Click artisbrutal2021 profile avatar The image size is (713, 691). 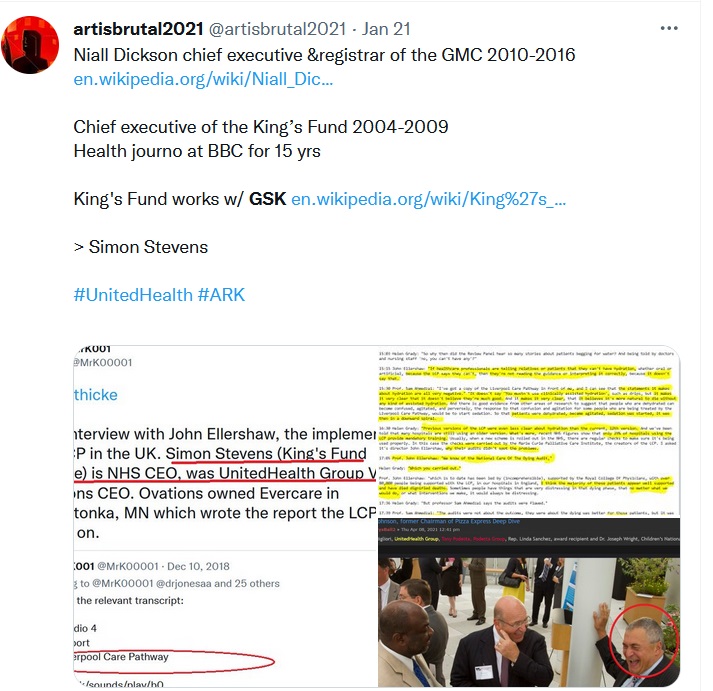pyautogui.click(x=30, y=45)
